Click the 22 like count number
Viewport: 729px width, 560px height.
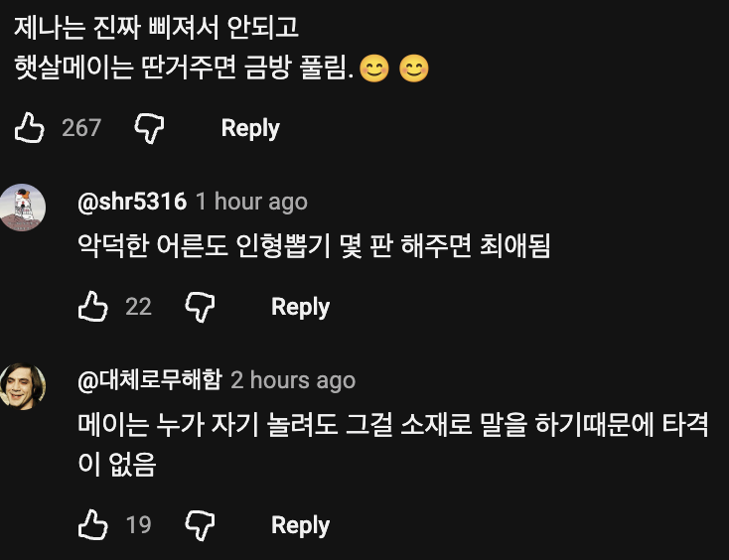(x=138, y=307)
